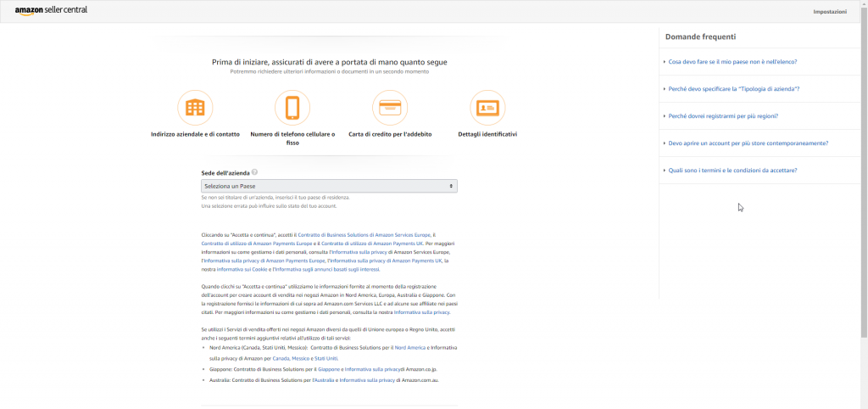The height and width of the screenshot is (409, 868).
Task: Click the Messico privacy link
Action: pos(303,358)
